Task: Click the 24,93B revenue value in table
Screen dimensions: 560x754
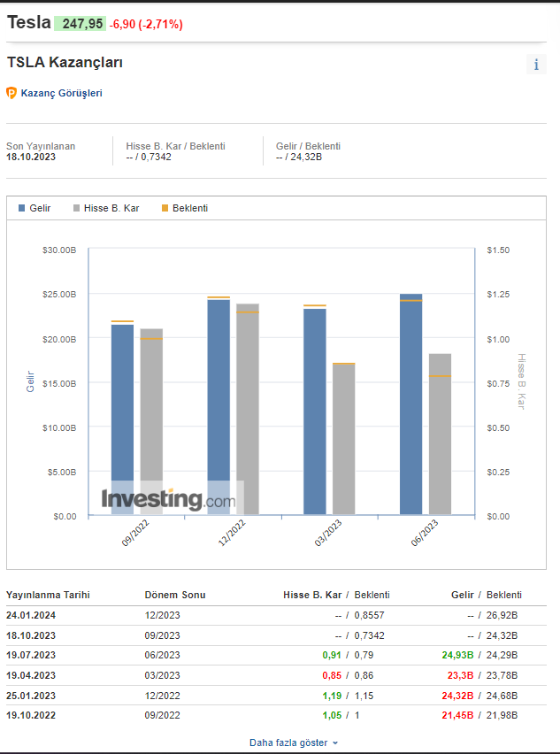Action: [x=456, y=655]
